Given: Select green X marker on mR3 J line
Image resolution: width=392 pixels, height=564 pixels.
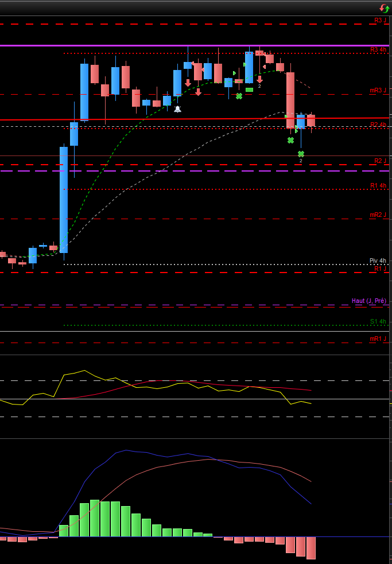Looking at the screenshot, I should pos(239,96).
